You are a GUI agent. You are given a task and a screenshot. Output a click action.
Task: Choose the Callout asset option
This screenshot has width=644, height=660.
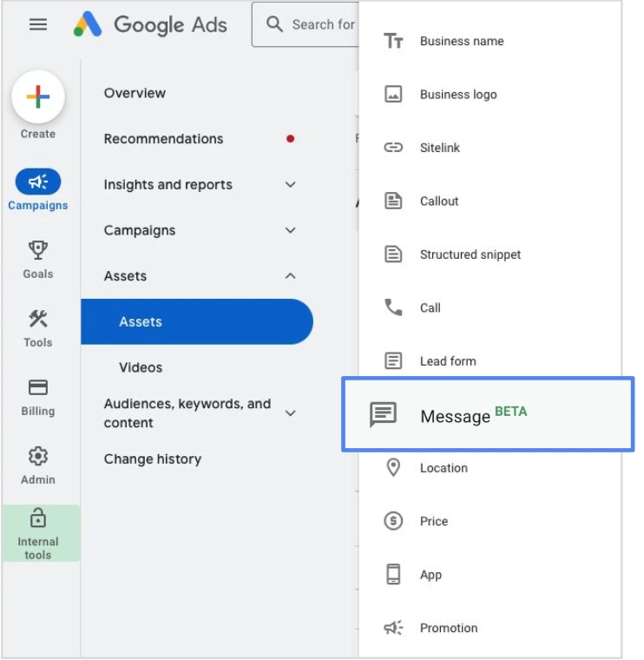coord(439,201)
